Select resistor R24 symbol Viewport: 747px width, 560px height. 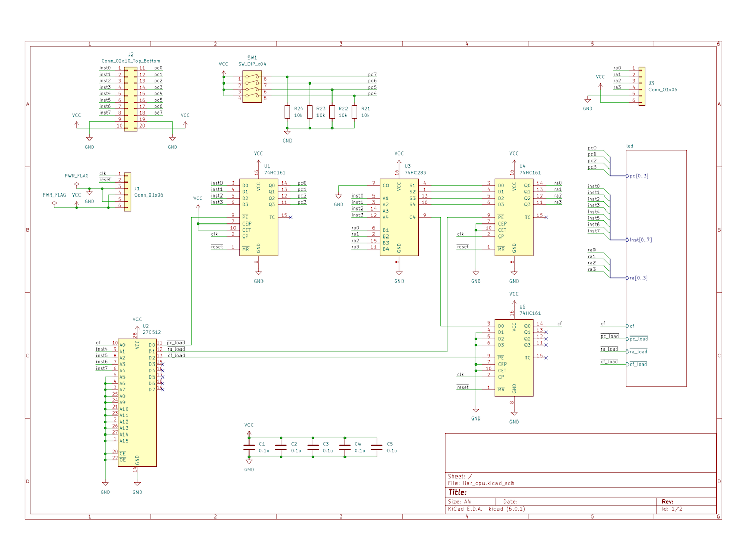point(287,112)
